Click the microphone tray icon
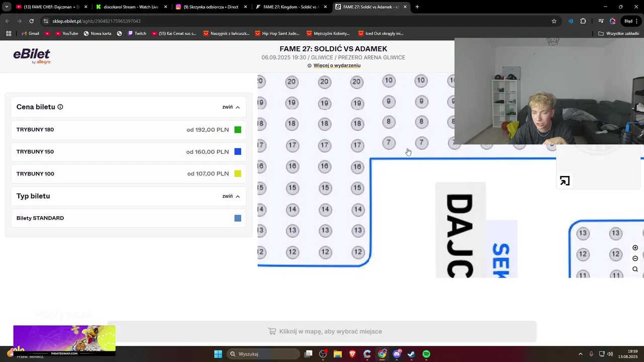This screenshot has width=644, height=362. [591, 354]
